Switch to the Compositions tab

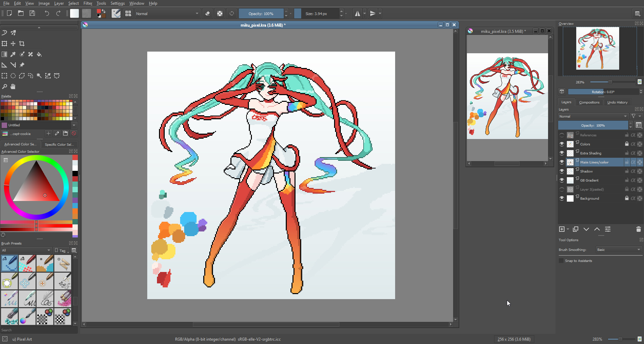[x=589, y=102]
